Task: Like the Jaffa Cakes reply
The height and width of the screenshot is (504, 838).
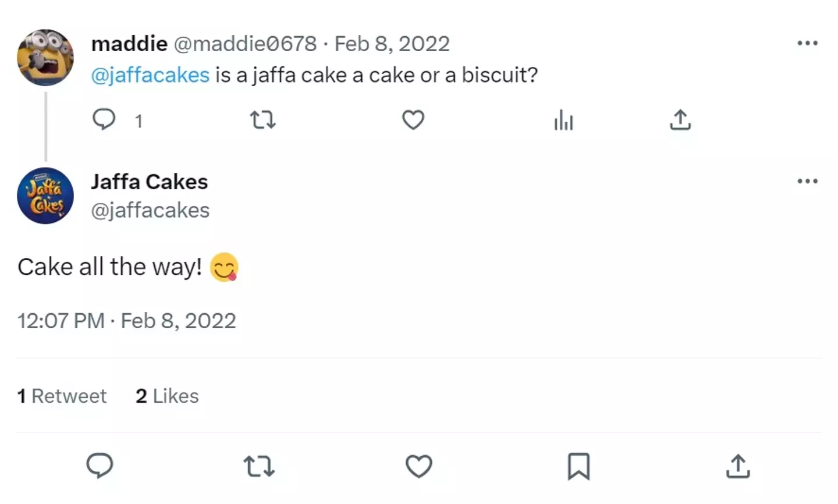Action: pyautogui.click(x=418, y=466)
